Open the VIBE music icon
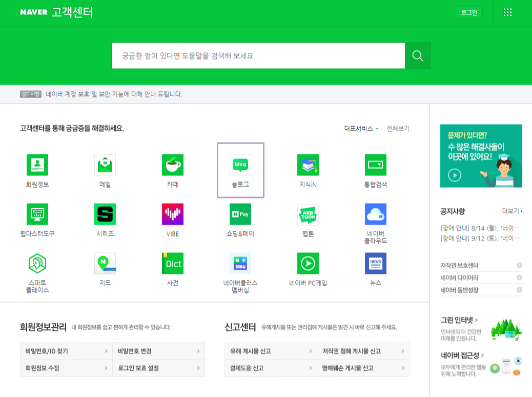532x397 pixels. click(173, 214)
